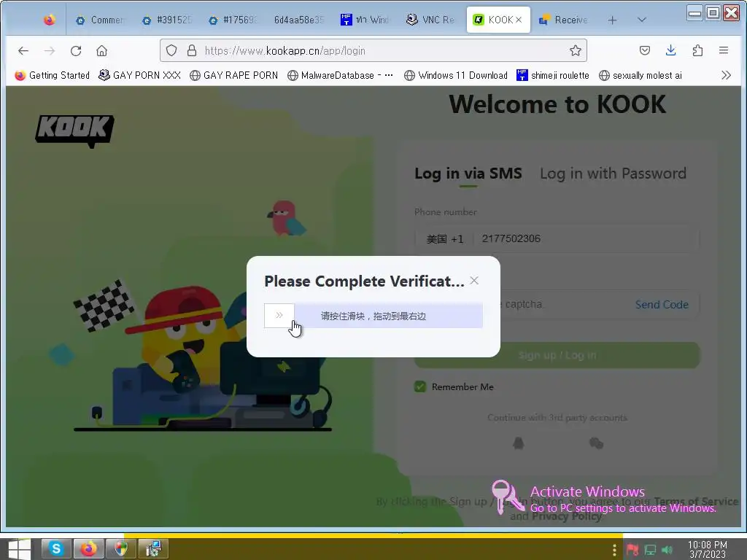Screen dimensions: 747x560
Task: Grab the captcha slider handle
Action: pos(279,315)
